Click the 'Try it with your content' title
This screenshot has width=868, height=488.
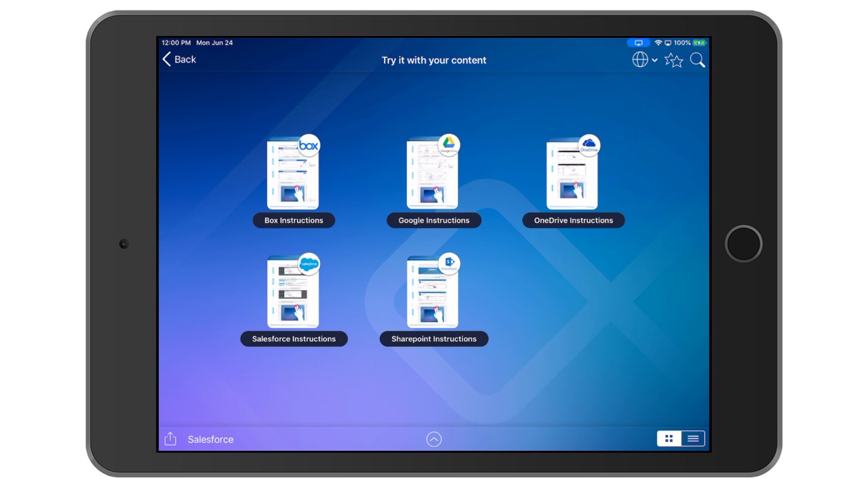pyautogui.click(x=434, y=60)
